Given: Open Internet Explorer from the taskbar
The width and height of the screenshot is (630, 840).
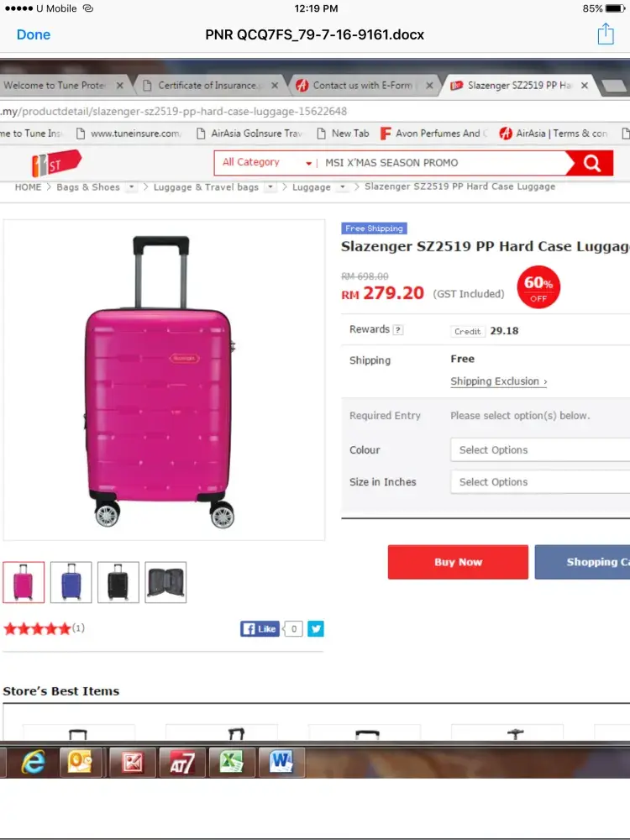Looking at the screenshot, I should coord(33,762).
